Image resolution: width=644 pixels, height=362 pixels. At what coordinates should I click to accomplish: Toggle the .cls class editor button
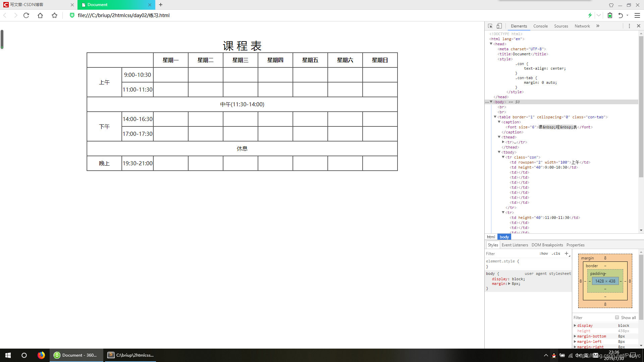(x=556, y=254)
